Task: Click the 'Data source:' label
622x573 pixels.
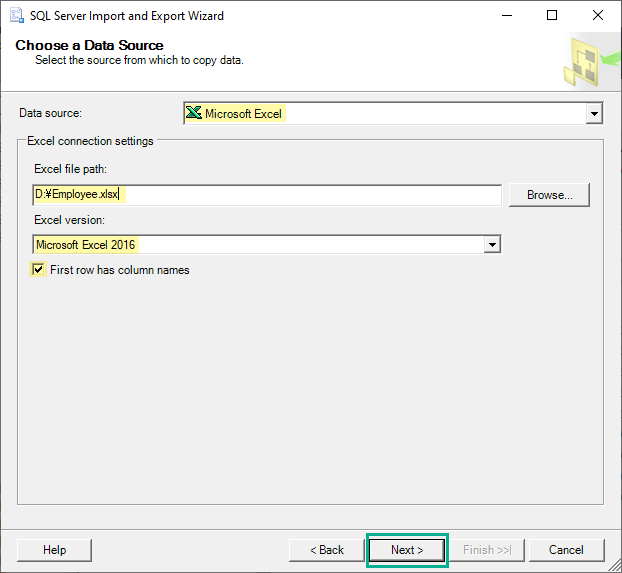Action: point(50,113)
